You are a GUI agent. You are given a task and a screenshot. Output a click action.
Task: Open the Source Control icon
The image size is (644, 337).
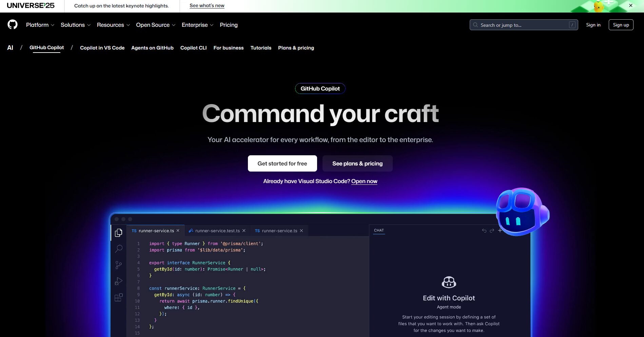(118, 265)
